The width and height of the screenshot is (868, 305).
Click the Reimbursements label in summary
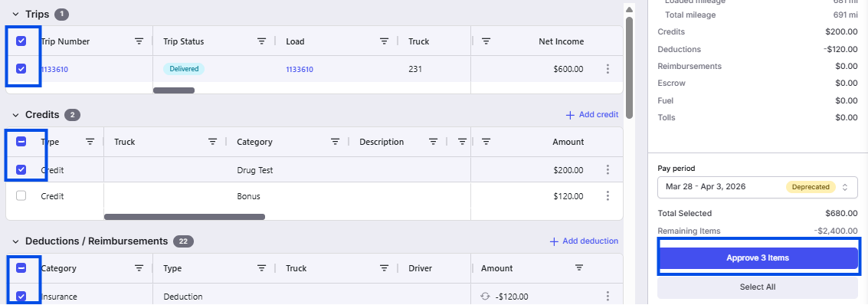pos(689,66)
